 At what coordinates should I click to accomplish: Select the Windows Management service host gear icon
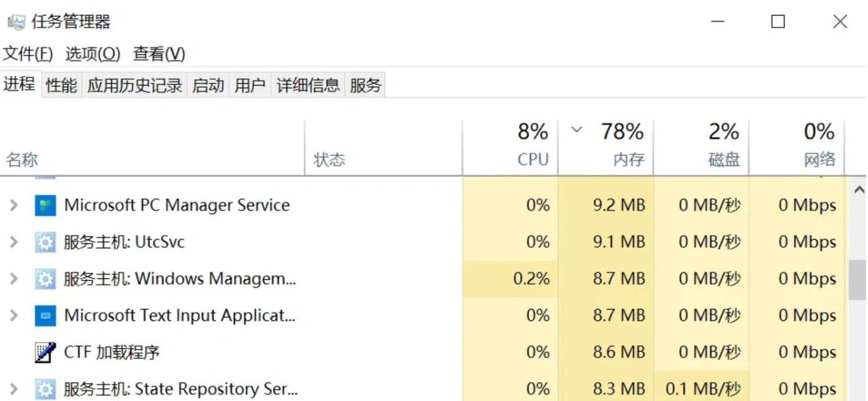(x=45, y=279)
